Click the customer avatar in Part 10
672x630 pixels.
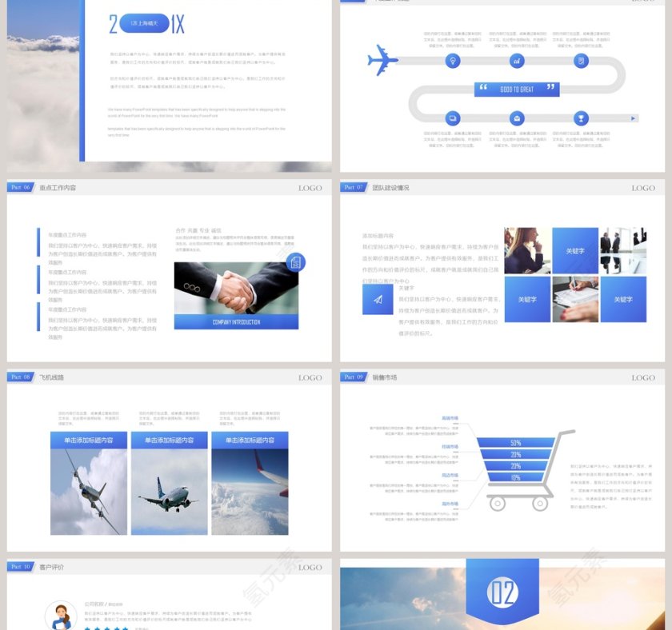(x=60, y=614)
